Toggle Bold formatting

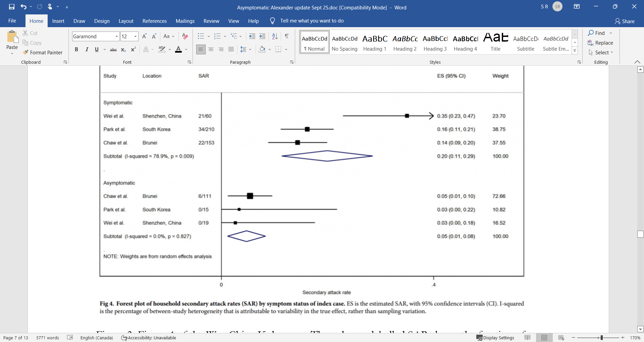[x=76, y=50]
